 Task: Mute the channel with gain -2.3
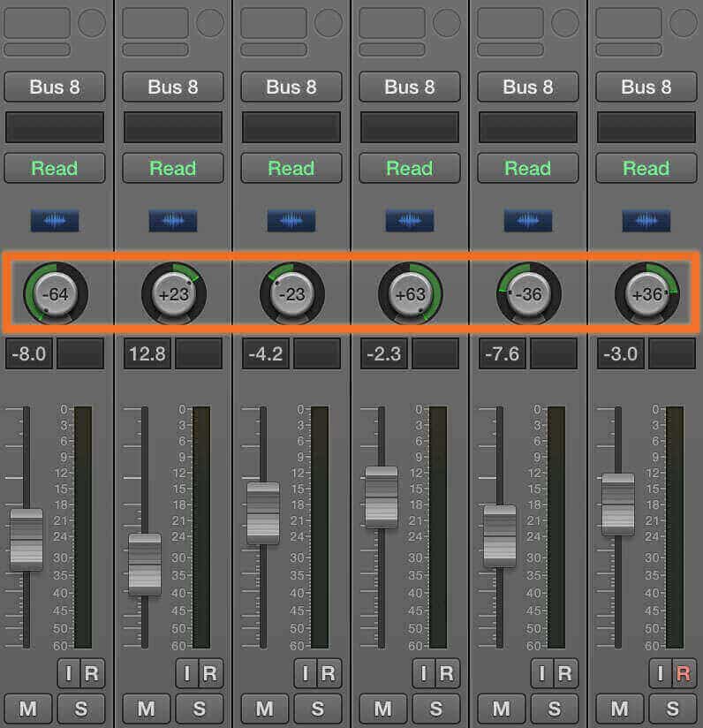click(x=383, y=709)
